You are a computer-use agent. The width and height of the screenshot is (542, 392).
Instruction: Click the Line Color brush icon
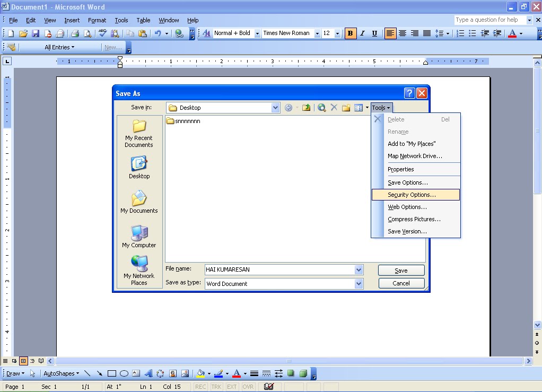[x=218, y=373]
